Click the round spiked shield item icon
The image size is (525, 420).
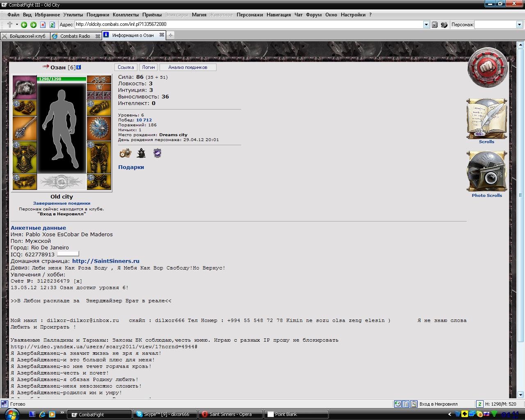point(99,128)
